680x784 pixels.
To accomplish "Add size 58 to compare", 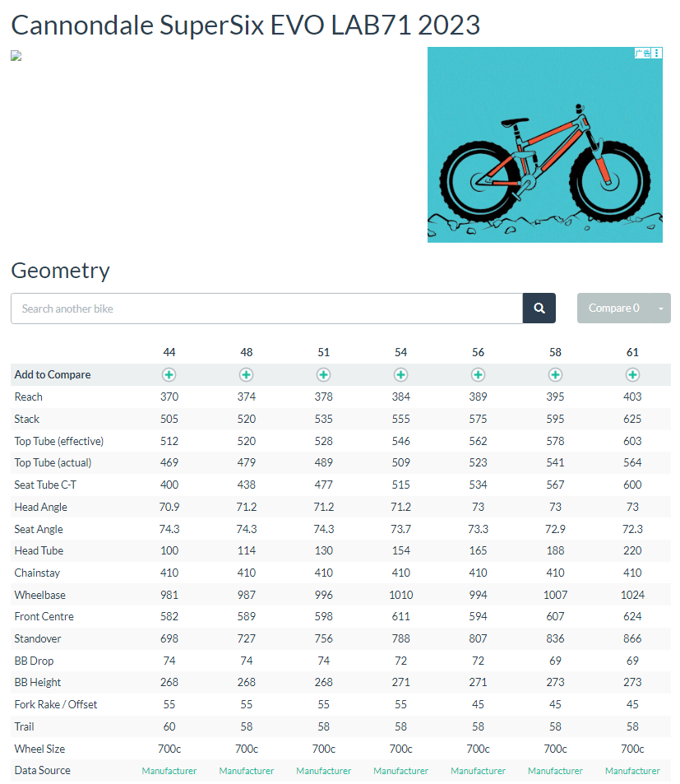I will [x=555, y=374].
